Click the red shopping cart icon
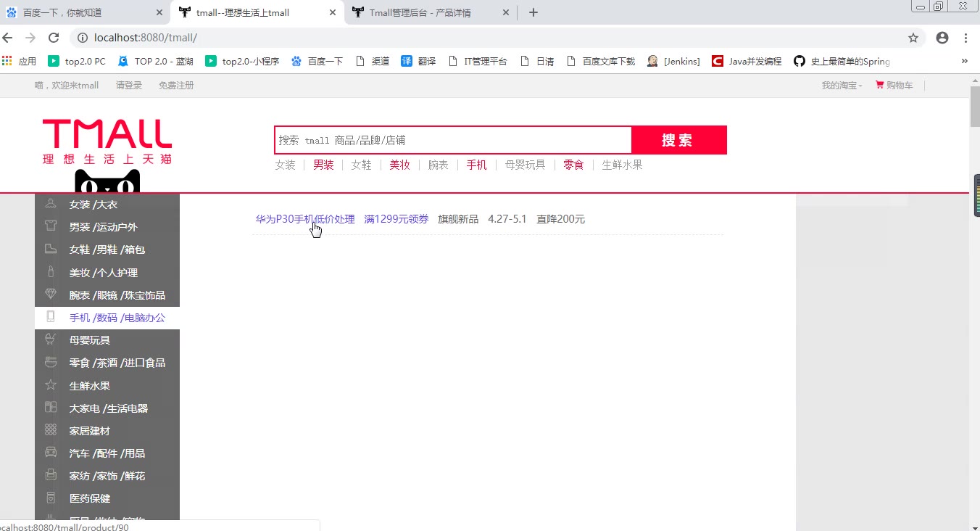980x531 pixels. point(880,85)
